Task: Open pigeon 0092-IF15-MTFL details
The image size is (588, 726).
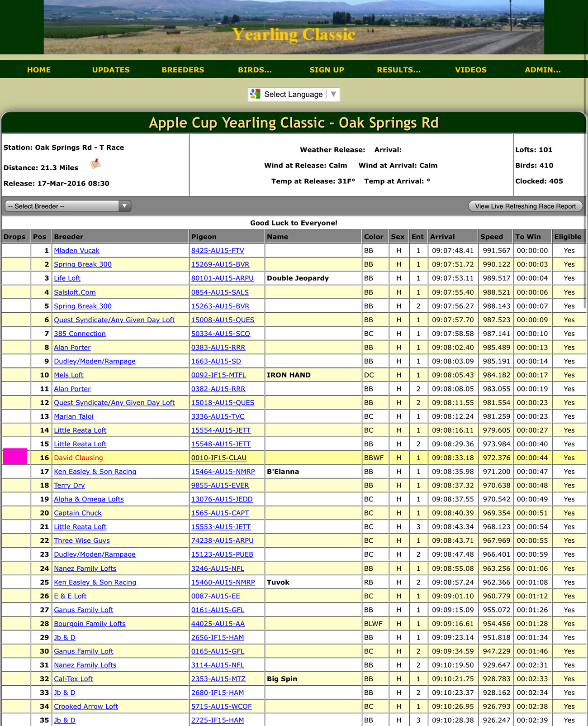Action: coord(218,375)
